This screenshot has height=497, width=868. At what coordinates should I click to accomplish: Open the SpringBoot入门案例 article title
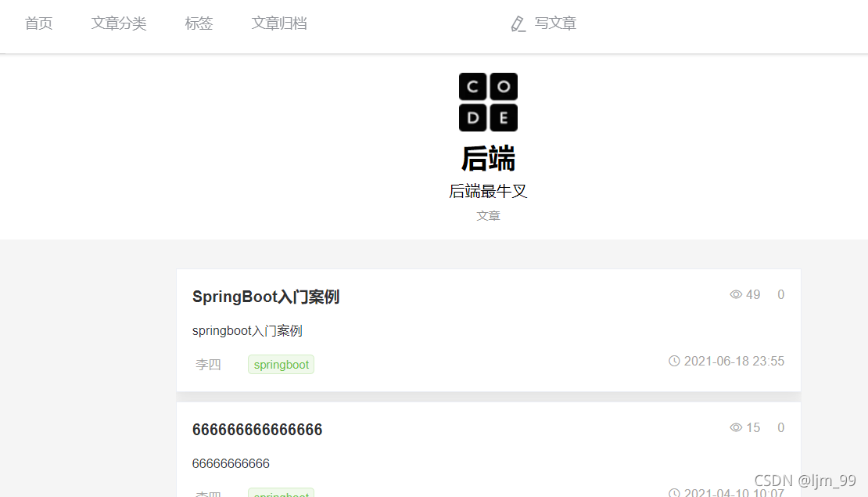(266, 297)
